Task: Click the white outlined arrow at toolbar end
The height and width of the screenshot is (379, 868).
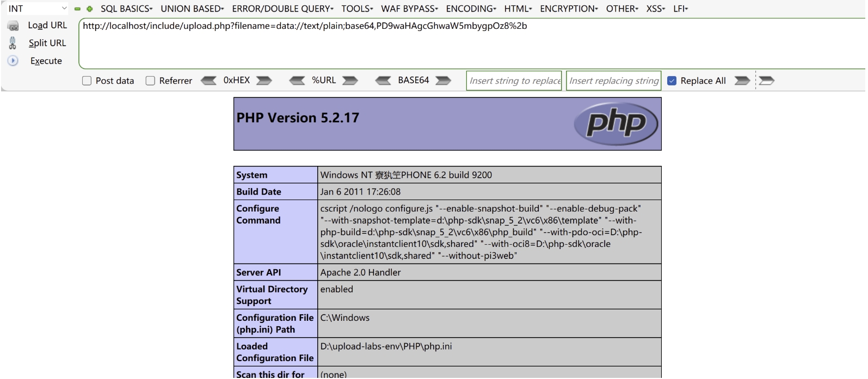Action: tap(766, 80)
